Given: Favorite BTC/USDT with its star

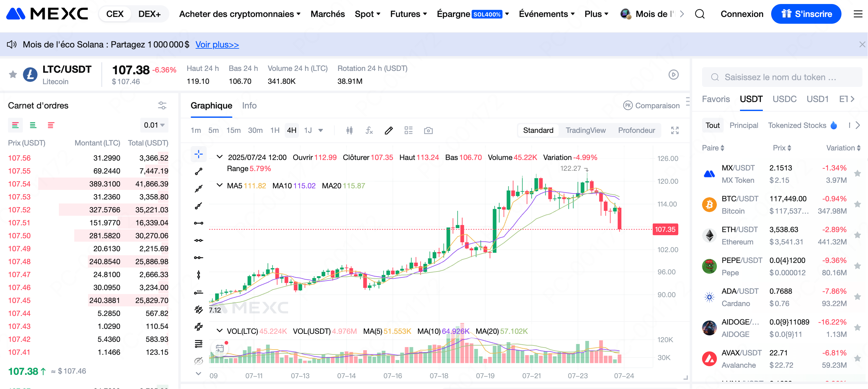Looking at the screenshot, I should pos(857,204).
